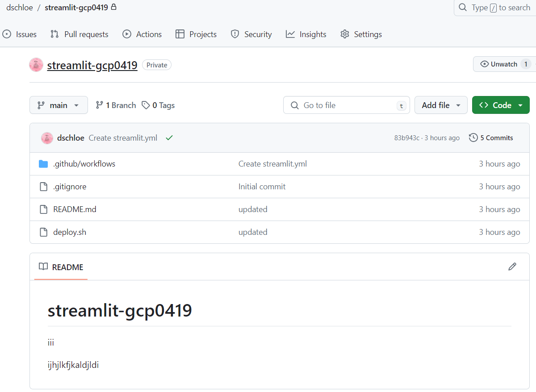536x392 pixels.
Task: Click the file icon beside deploy.sh
Action: [43, 232]
